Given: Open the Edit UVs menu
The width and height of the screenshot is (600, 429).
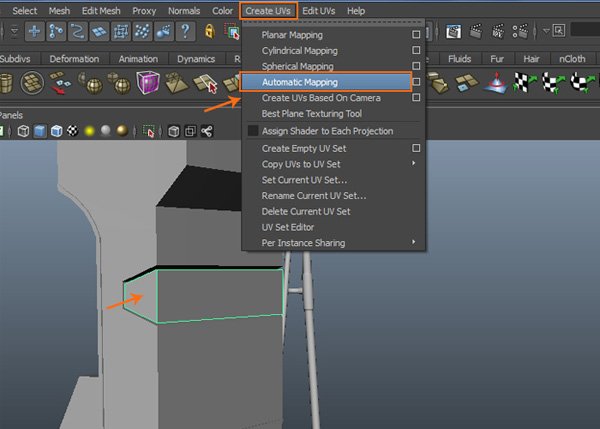Looking at the screenshot, I should 318,11.
